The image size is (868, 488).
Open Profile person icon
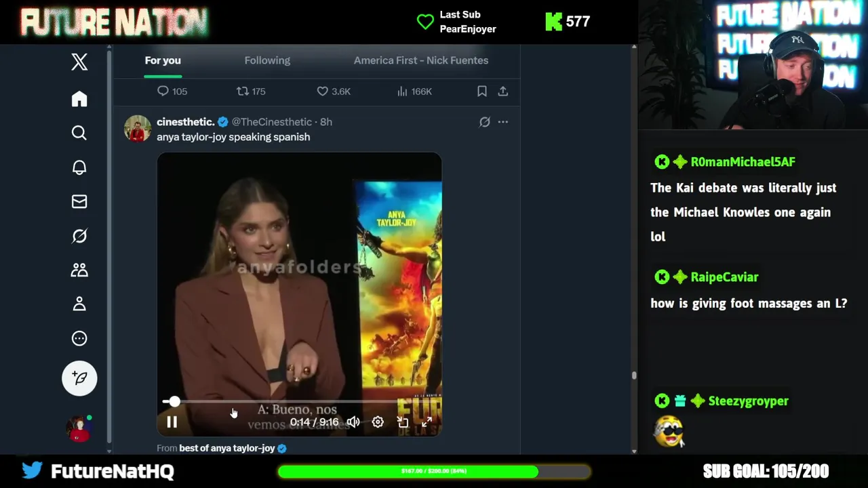tap(79, 304)
